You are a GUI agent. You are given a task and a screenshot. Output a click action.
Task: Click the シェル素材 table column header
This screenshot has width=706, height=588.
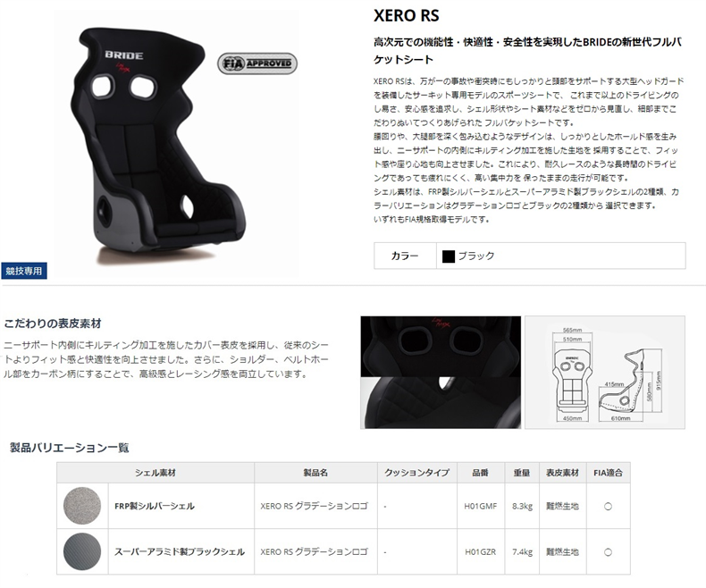(155, 473)
